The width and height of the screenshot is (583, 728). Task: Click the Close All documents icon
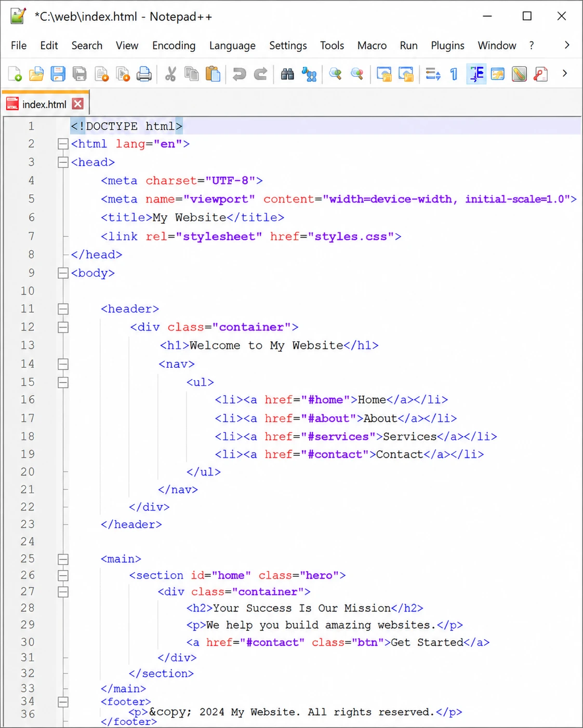point(123,74)
